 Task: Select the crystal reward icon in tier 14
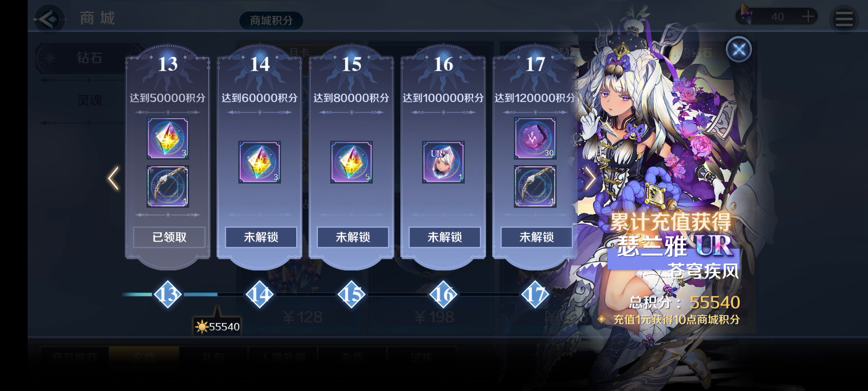pyautogui.click(x=259, y=162)
